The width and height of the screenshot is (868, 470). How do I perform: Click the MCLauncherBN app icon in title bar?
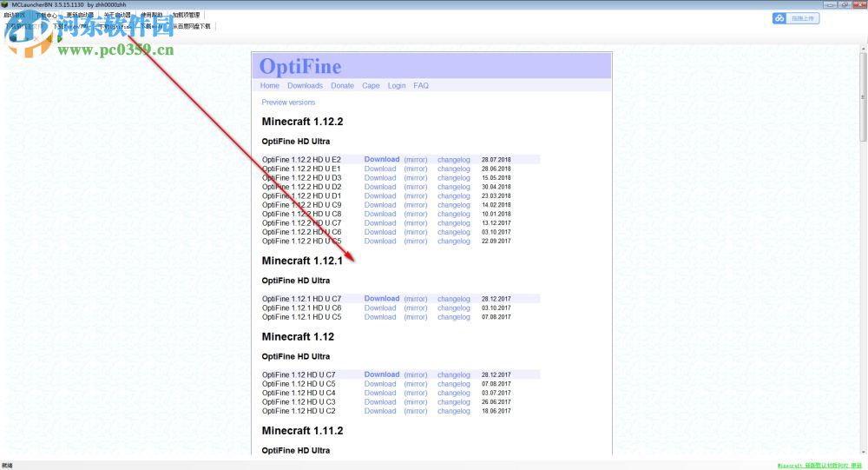point(5,4)
